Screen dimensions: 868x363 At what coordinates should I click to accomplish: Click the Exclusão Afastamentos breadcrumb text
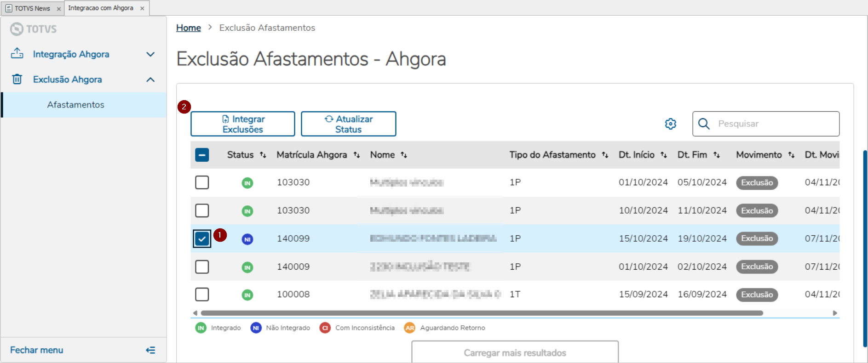coord(267,28)
